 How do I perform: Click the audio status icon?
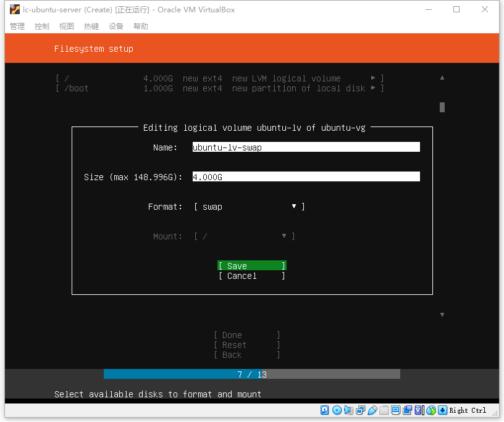tap(348, 410)
